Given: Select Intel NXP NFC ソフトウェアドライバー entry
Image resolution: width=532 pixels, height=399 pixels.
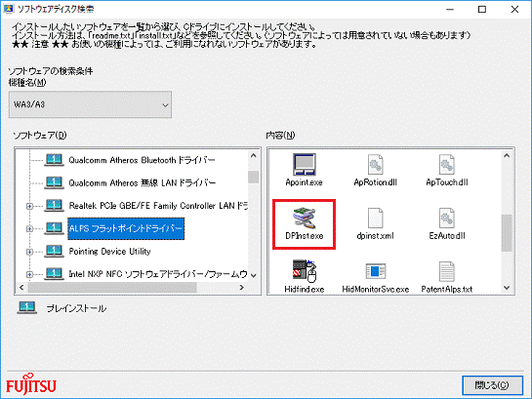Looking at the screenshot, I should (x=158, y=274).
